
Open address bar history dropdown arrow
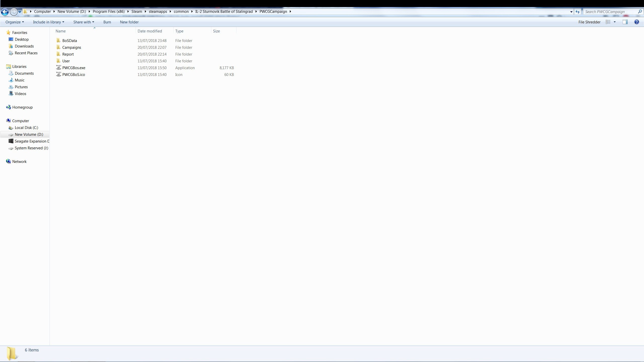click(x=571, y=12)
